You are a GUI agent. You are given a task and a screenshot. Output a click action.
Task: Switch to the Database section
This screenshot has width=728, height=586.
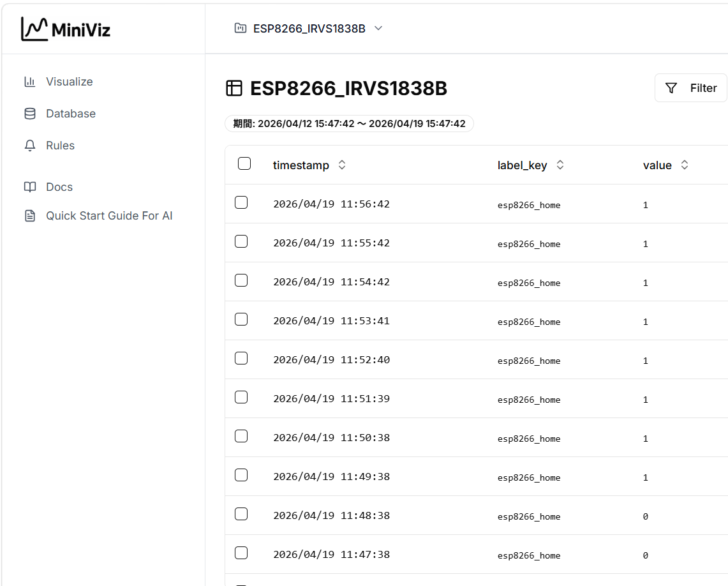click(70, 113)
